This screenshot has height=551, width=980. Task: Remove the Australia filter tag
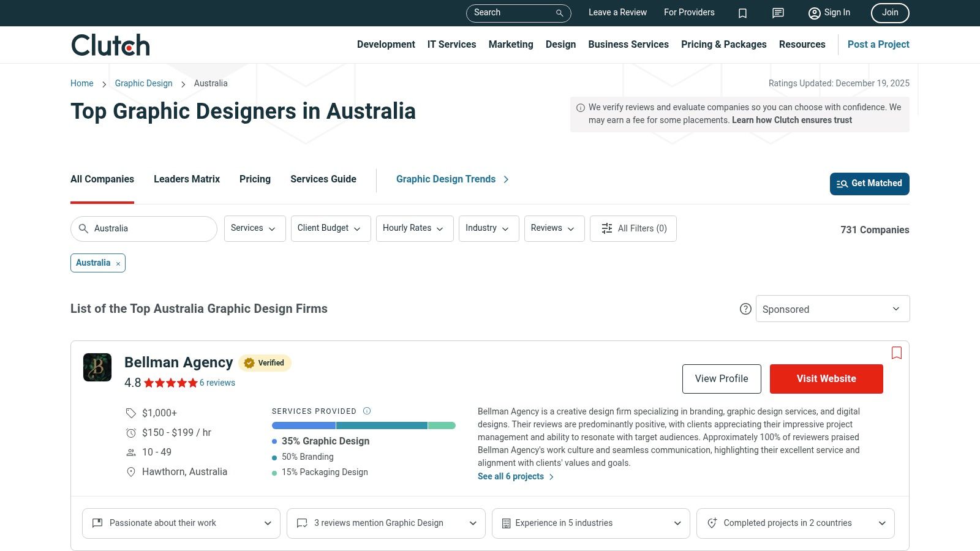118,263
